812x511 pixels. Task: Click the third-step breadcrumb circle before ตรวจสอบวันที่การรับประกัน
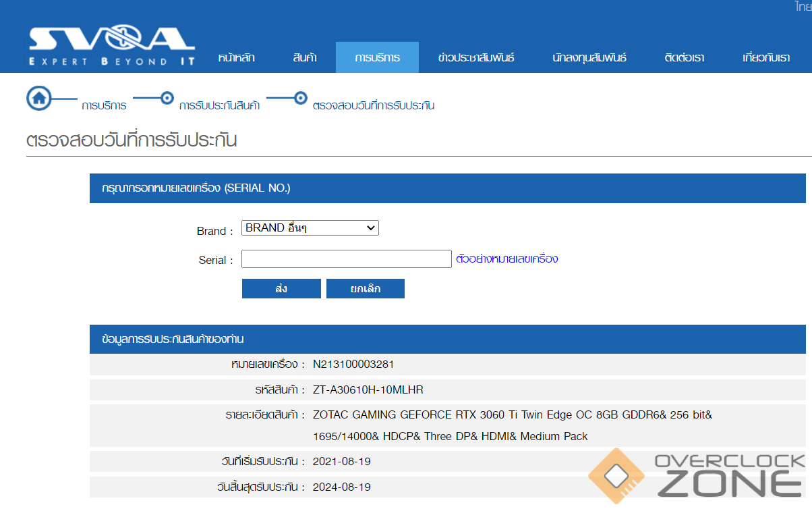[x=301, y=98]
